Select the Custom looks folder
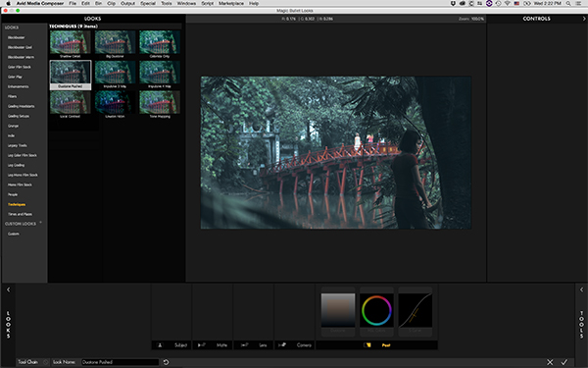 click(x=13, y=234)
